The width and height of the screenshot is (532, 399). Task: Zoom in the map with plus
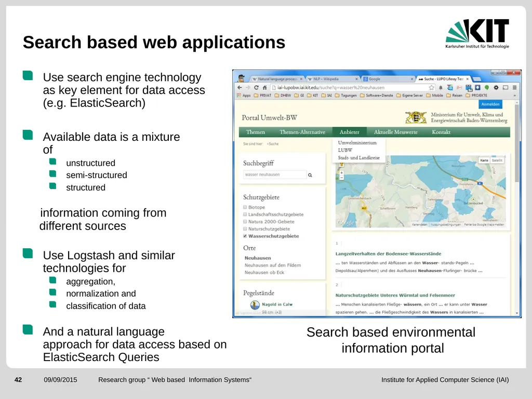[342, 172]
